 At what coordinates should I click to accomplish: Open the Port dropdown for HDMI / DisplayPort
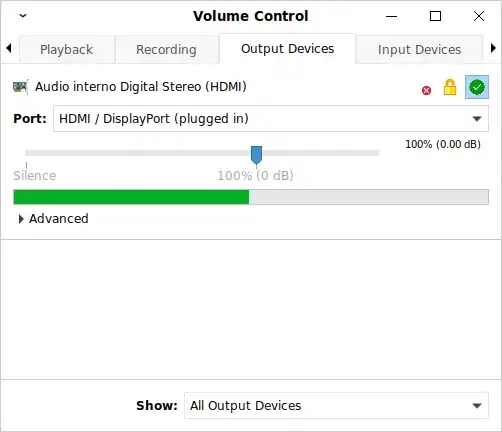(271, 119)
